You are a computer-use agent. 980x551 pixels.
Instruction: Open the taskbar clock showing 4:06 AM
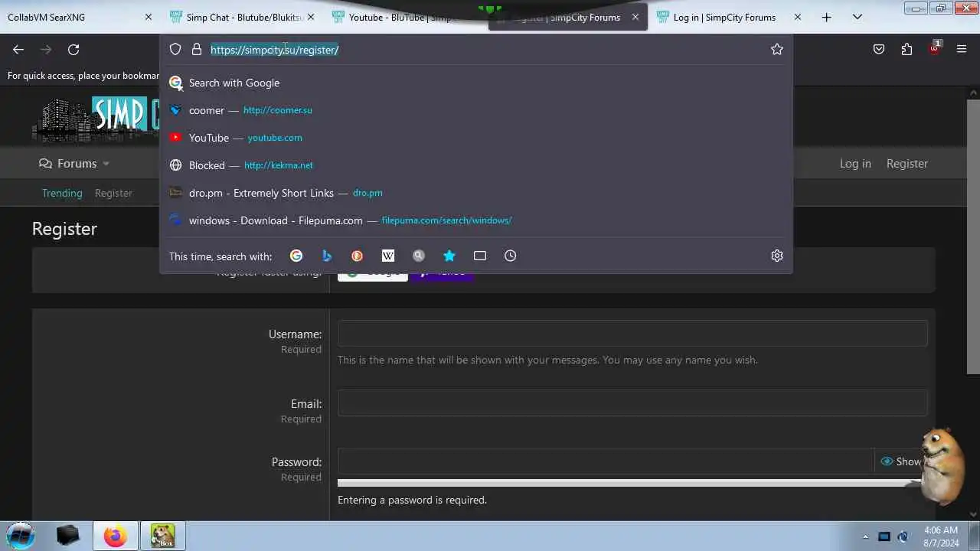(x=941, y=536)
